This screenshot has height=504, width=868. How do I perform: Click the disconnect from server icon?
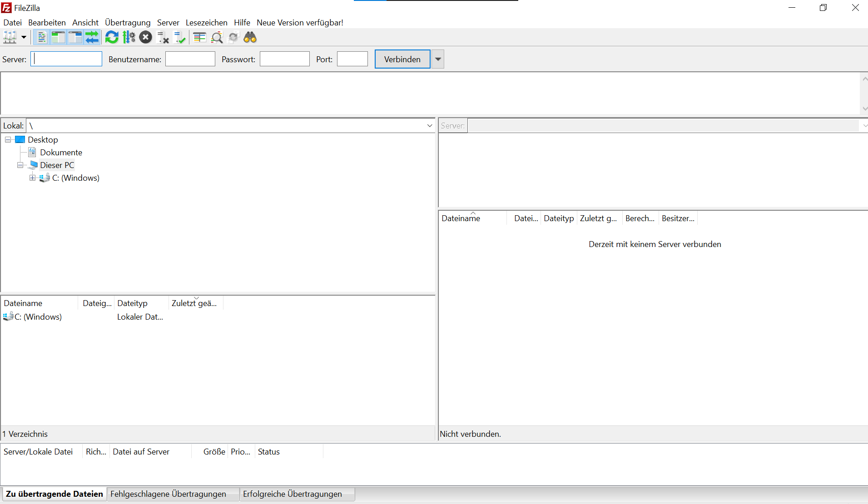(x=163, y=37)
